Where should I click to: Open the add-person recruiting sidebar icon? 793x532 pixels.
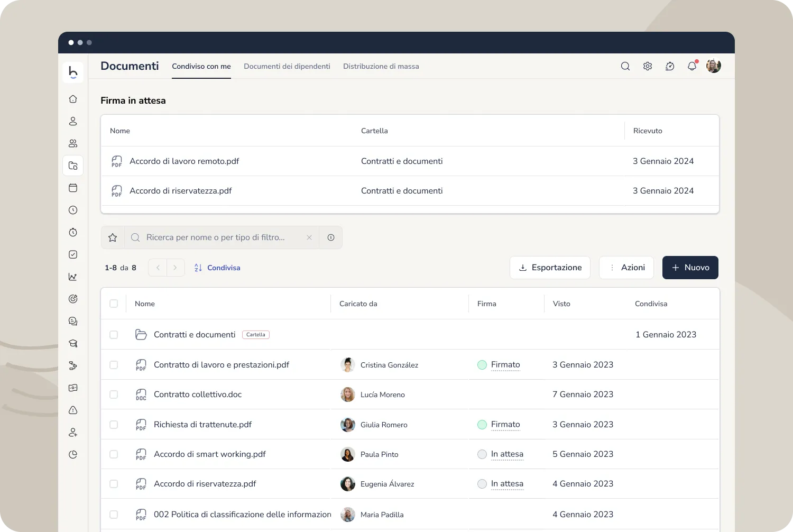pos(73,432)
